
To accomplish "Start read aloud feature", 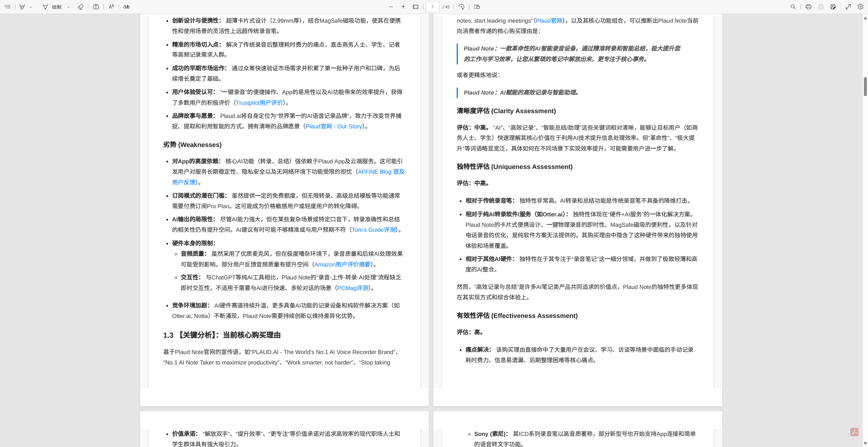I will (111, 7).
